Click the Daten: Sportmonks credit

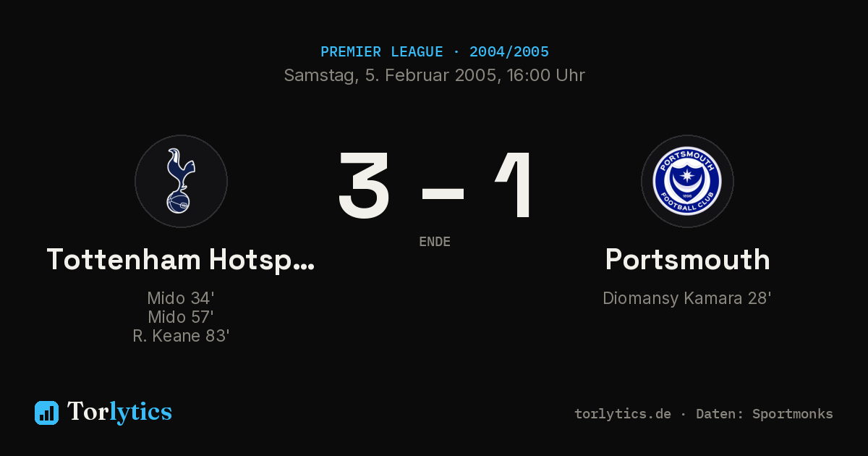(765, 414)
